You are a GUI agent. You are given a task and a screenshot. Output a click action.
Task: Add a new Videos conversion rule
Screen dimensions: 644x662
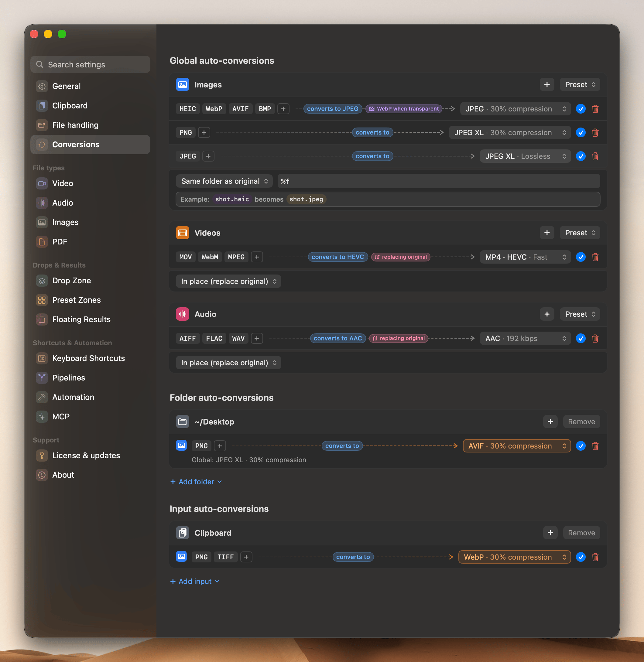tap(546, 233)
